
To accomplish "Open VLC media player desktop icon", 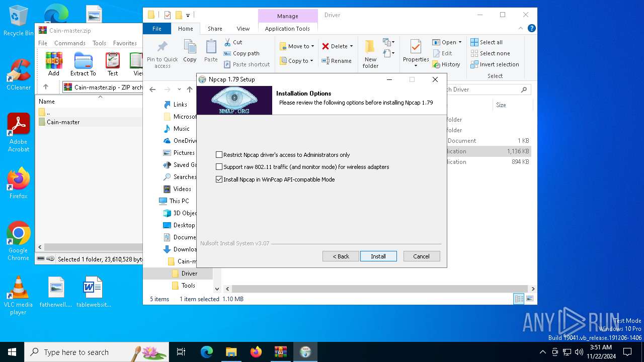I will click(18, 296).
